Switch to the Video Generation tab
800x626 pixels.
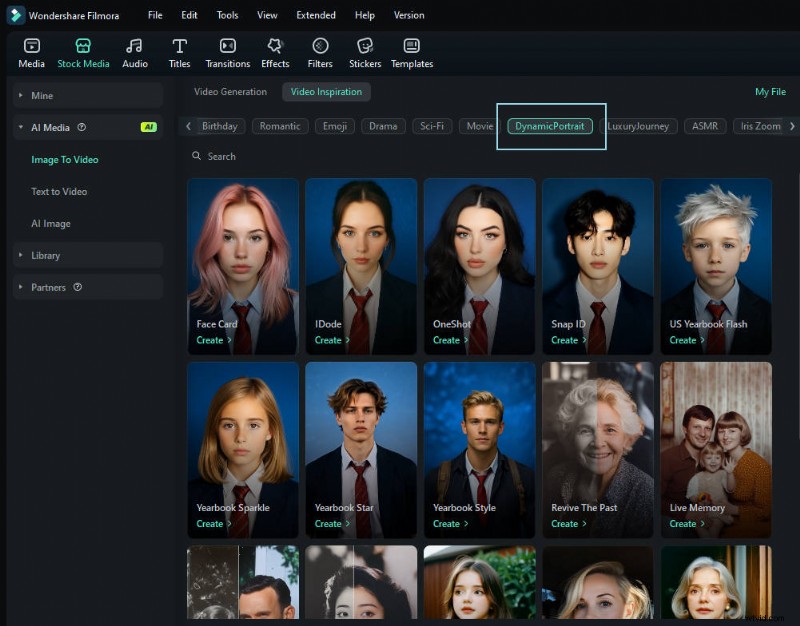[230, 91]
